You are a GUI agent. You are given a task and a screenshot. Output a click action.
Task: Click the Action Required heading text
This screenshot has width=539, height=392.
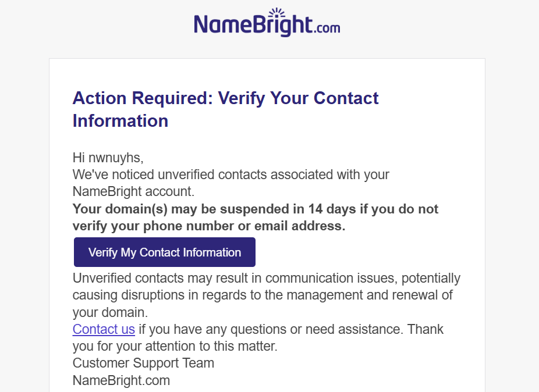(225, 109)
